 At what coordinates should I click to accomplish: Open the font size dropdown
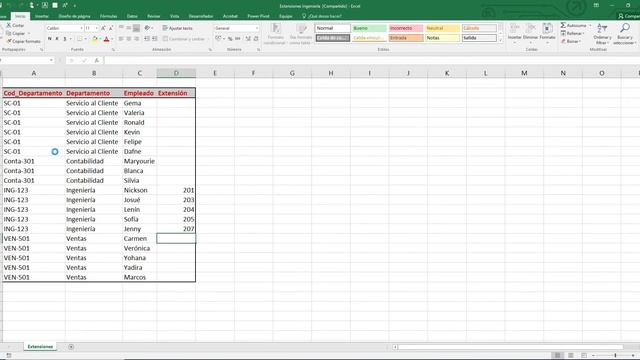coord(97,28)
